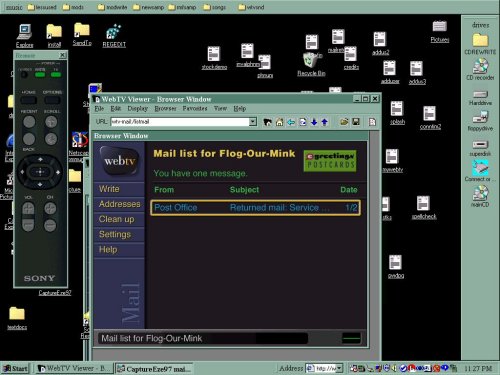Click the down arrow on remote d-pad
The image size is (500, 375).
pyautogui.click(x=40, y=184)
